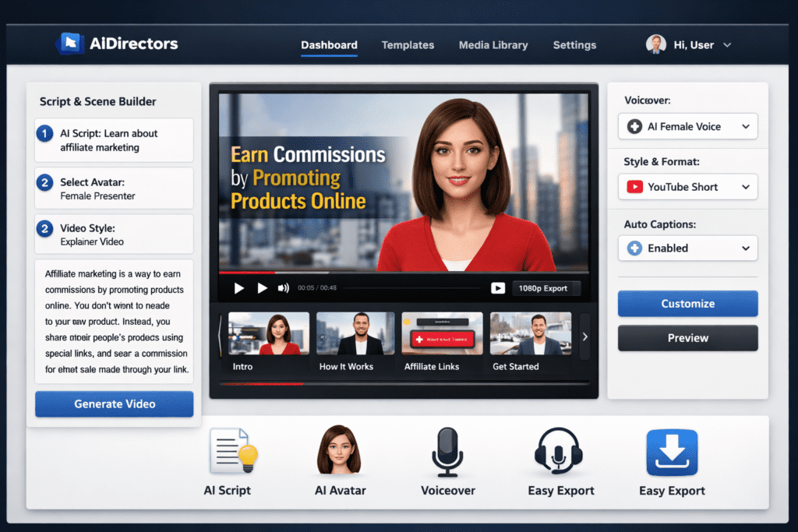Expand the scene list with the right arrow

(x=584, y=336)
